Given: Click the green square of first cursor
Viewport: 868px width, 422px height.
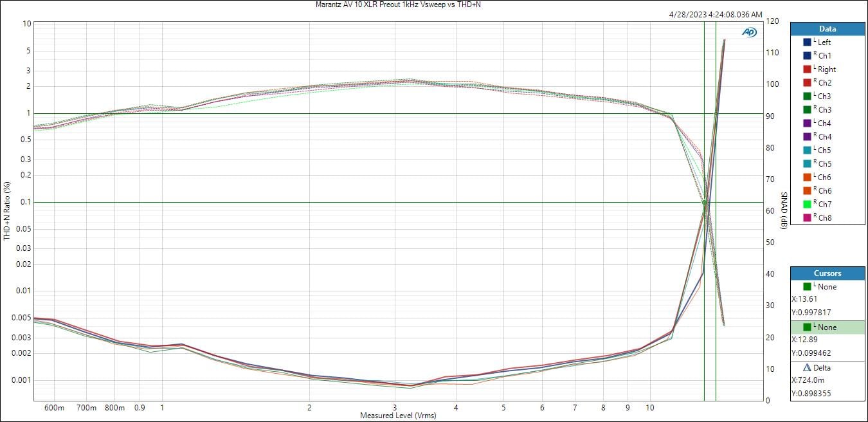Looking at the screenshot, I should (807, 287).
